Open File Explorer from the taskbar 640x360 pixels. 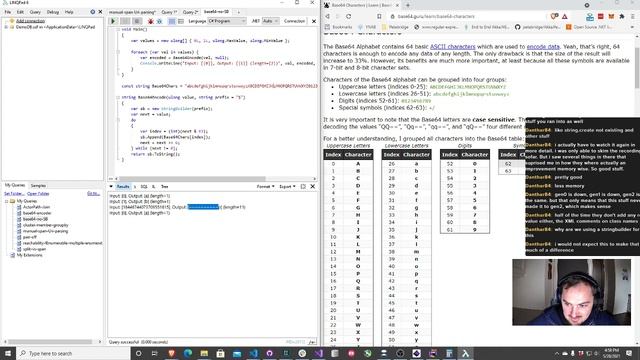[x=204, y=353]
